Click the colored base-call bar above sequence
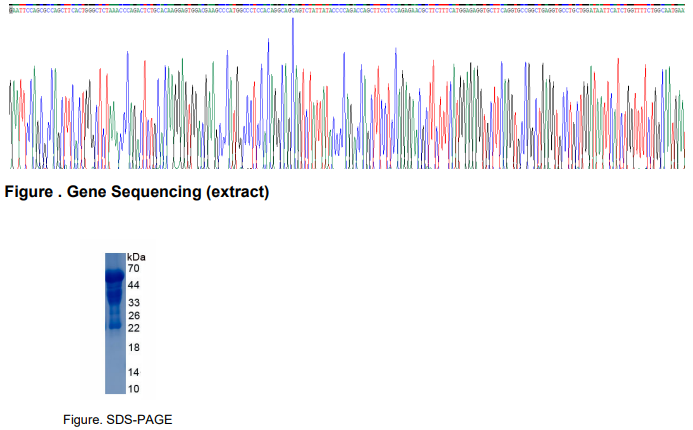Image resolution: width=693 pixels, height=430 pixels. 347,5
